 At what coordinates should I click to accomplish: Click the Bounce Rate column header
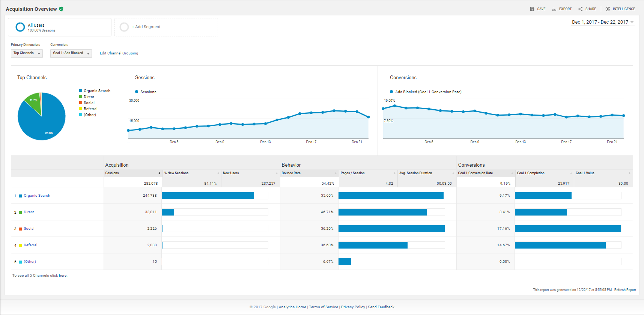(x=291, y=173)
